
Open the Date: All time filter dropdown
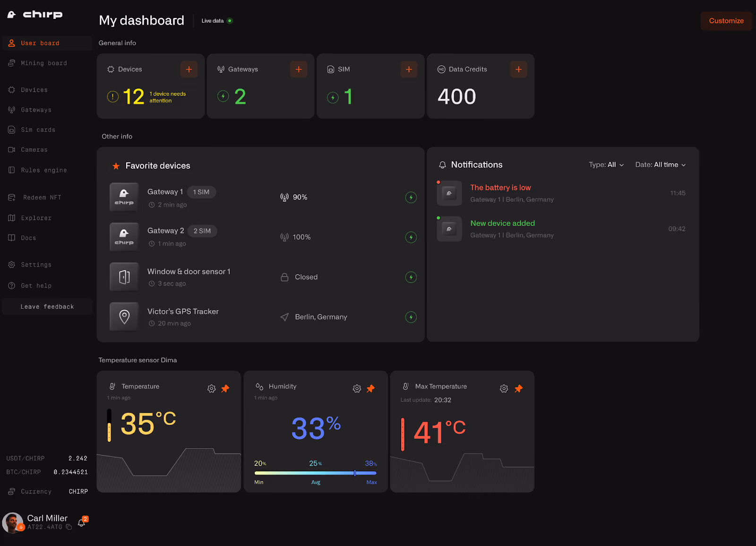click(661, 165)
